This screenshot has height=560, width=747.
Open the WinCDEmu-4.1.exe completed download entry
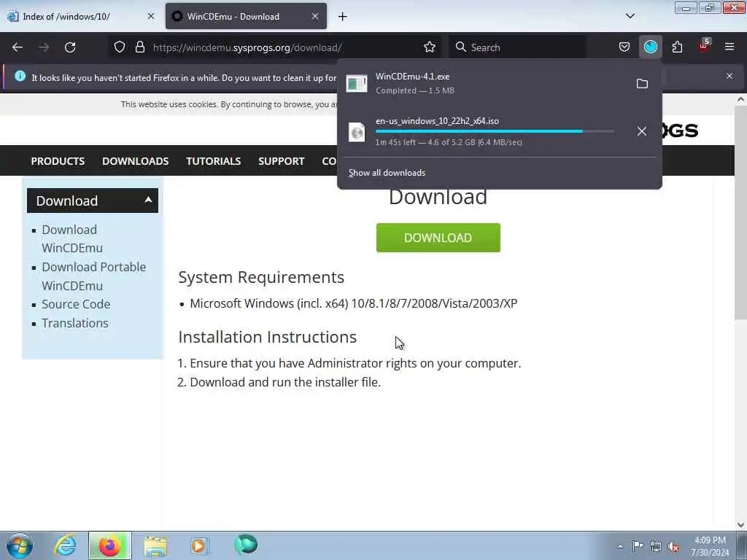(486, 83)
